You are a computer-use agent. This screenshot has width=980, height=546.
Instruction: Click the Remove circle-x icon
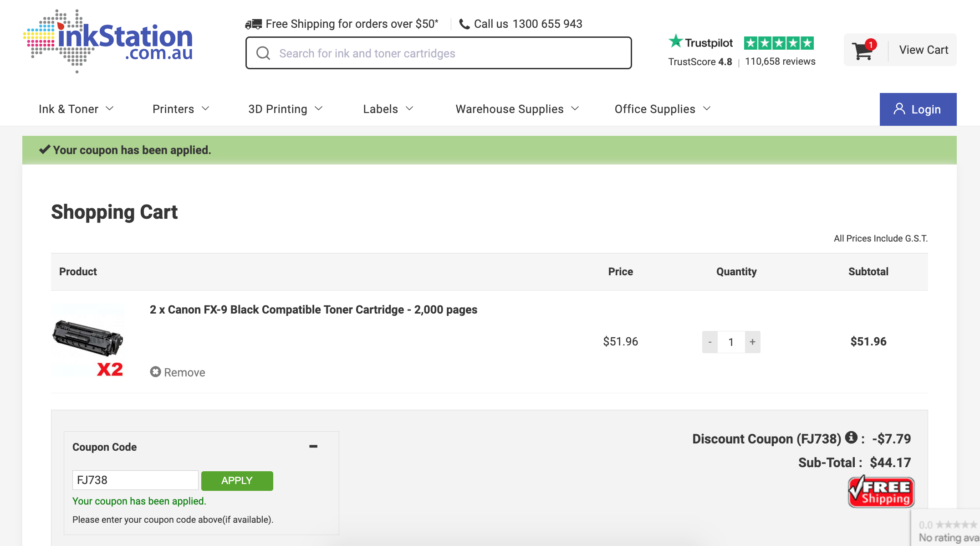[155, 372]
